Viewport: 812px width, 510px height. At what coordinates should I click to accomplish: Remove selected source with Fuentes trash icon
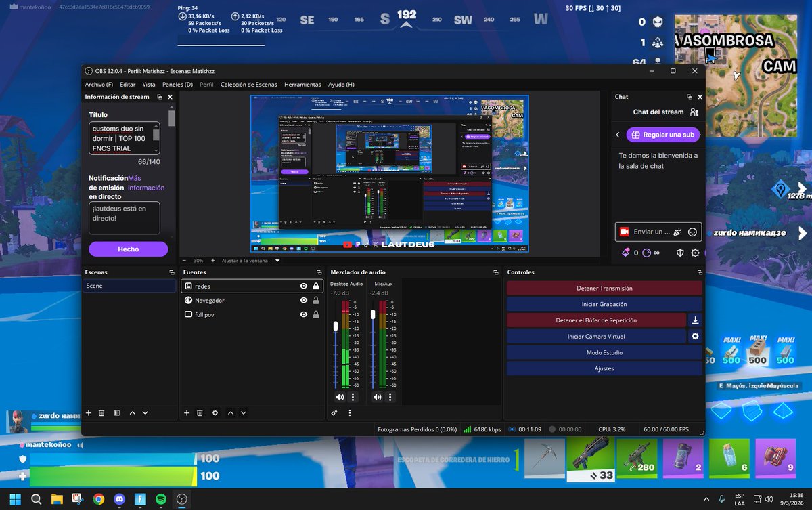(x=200, y=412)
